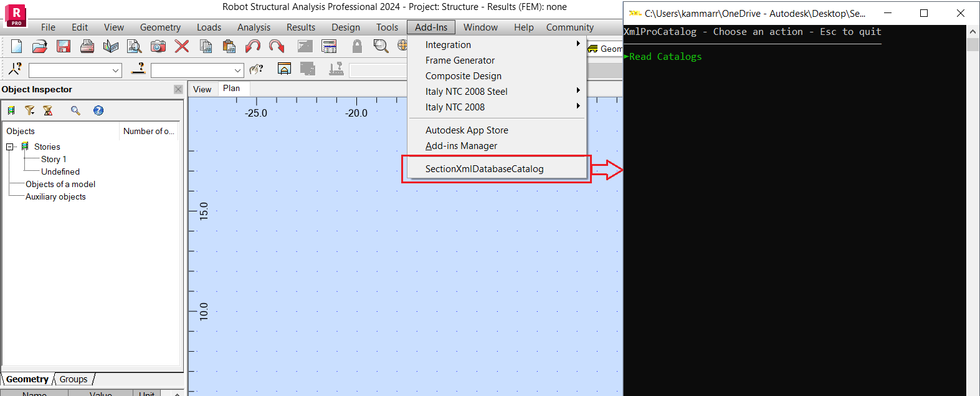Minimize the console window
The image size is (980, 396).
[887, 13]
